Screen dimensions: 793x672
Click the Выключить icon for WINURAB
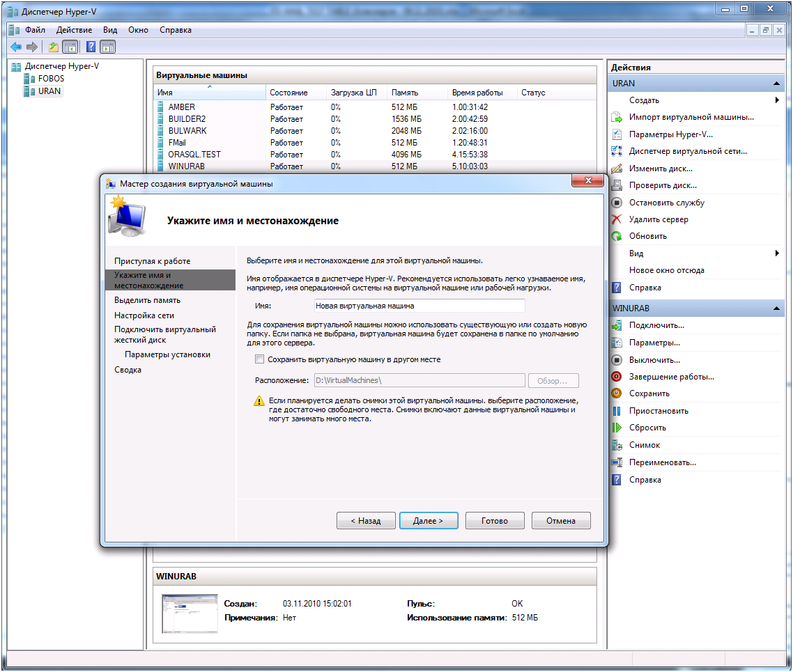(617, 360)
